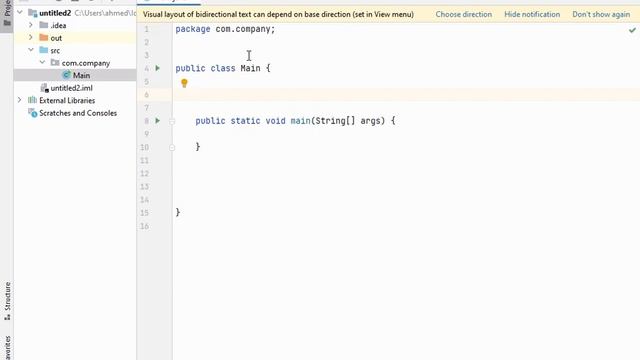Click the yellow lightbulb intention icon
Screen dimensions: 640x360
coord(184,83)
